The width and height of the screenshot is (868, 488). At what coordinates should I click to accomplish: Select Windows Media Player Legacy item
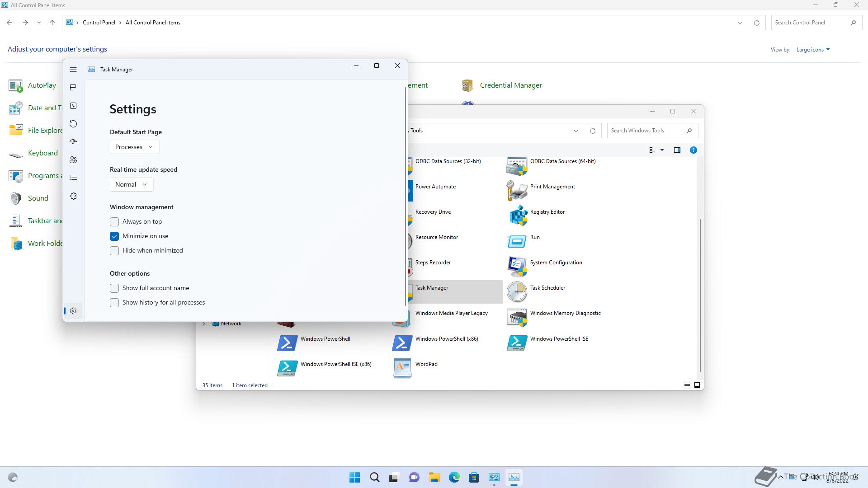(x=451, y=313)
